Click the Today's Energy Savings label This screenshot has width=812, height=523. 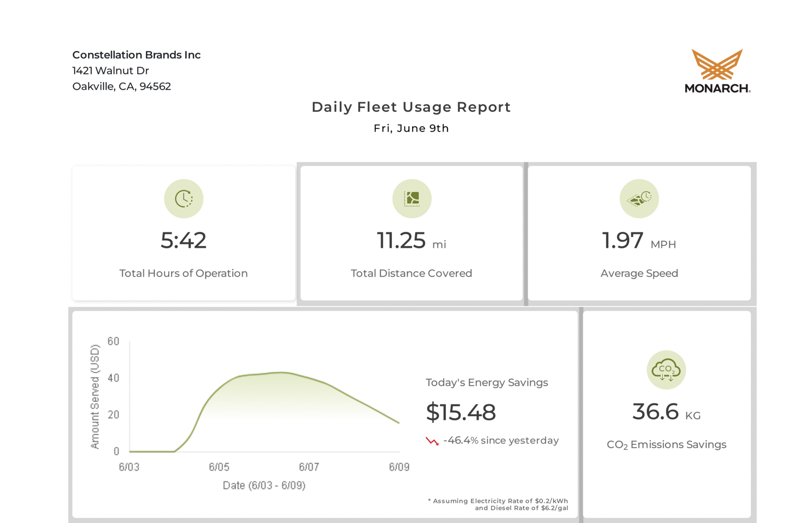(487, 382)
